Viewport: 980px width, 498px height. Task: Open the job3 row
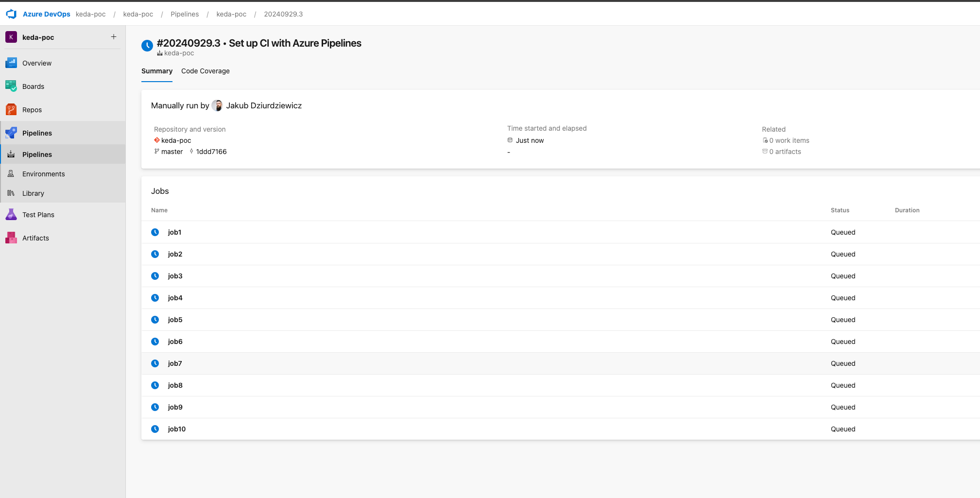(561, 276)
